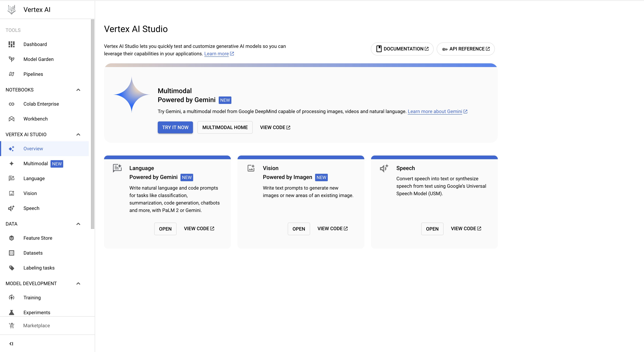This screenshot has height=352, width=644.
Task: Click the Learn more link in description
Action: click(x=216, y=54)
